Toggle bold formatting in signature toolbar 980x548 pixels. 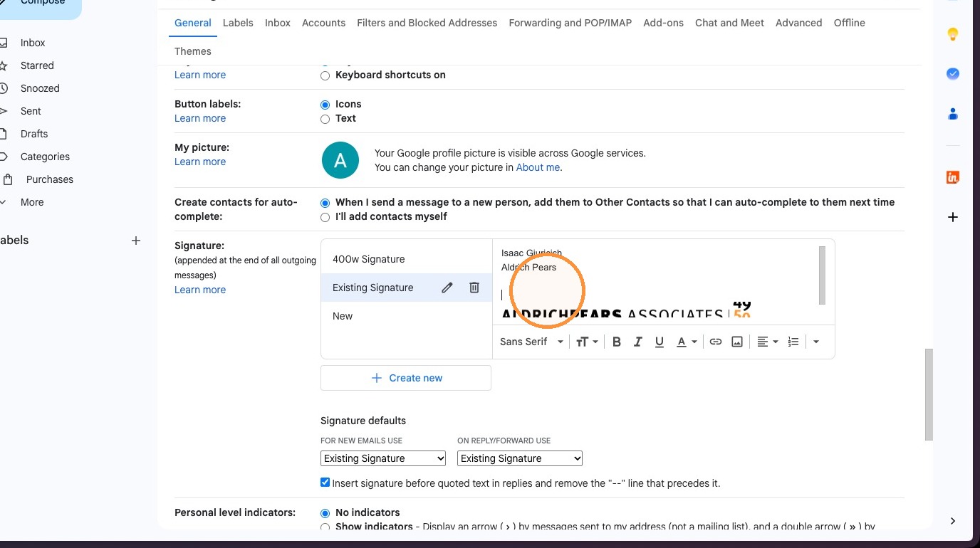[617, 342]
